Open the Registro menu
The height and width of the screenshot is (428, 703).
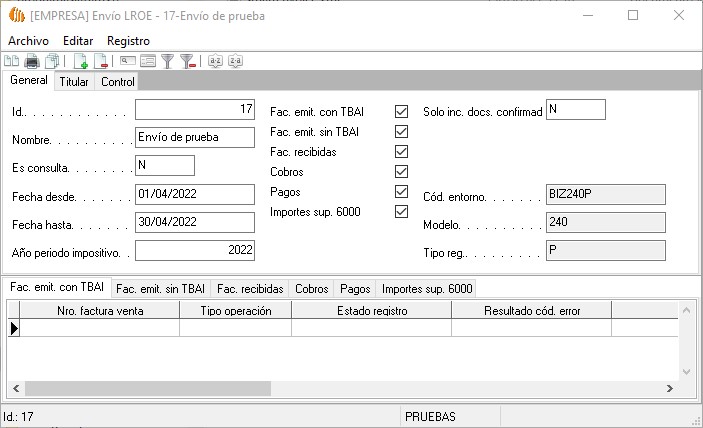[x=128, y=40]
